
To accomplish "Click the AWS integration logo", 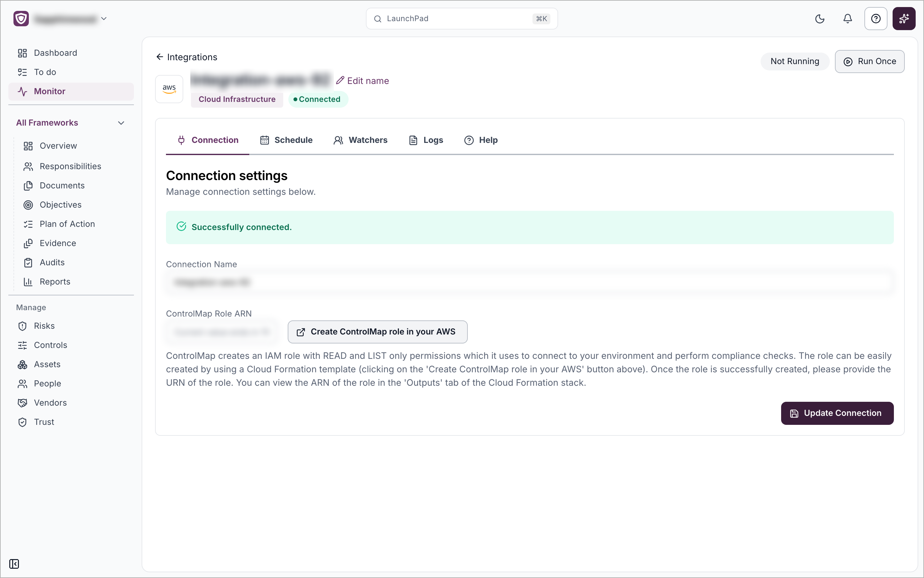I will click(x=169, y=89).
